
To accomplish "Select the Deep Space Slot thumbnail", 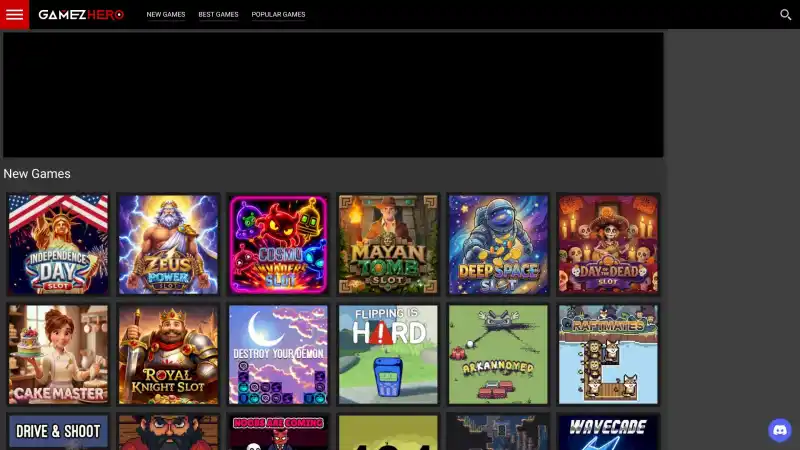I will coord(498,244).
